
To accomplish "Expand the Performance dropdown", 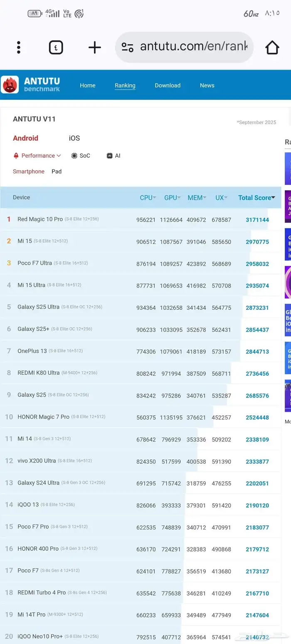I will (37, 156).
